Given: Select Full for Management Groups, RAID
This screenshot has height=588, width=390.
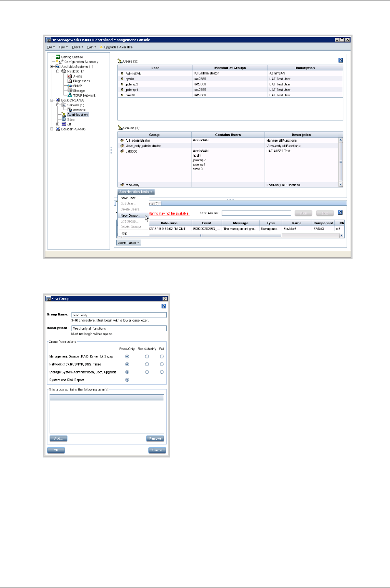Looking at the screenshot, I should point(162,357).
